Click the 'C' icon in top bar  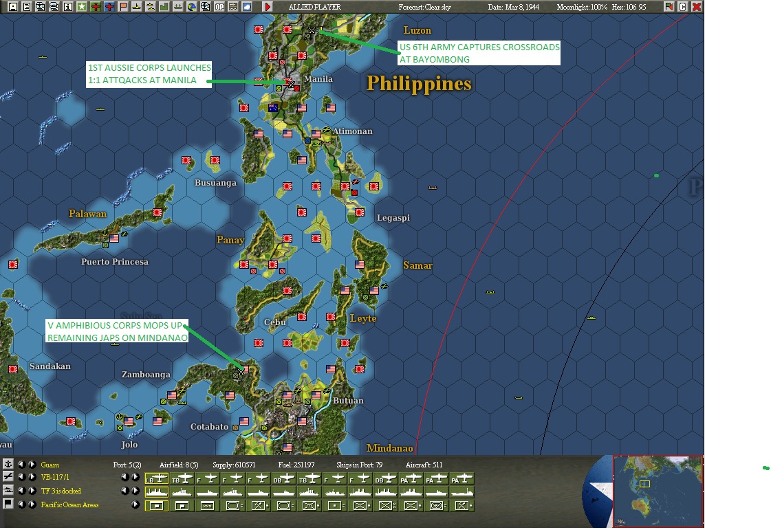tap(683, 6)
